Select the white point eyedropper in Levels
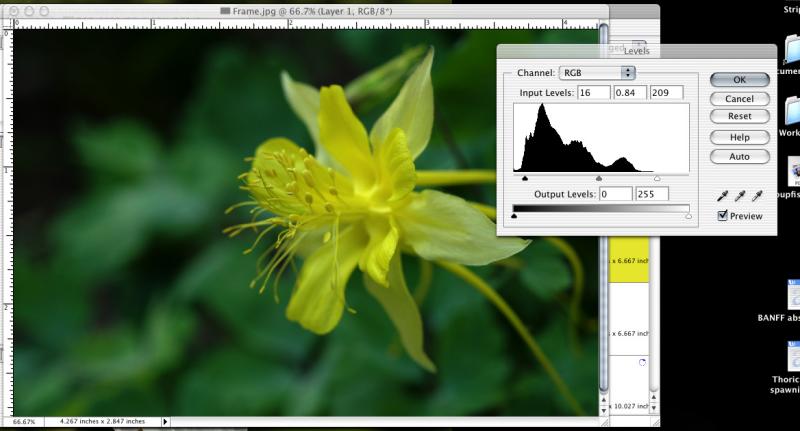 point(757,196)
